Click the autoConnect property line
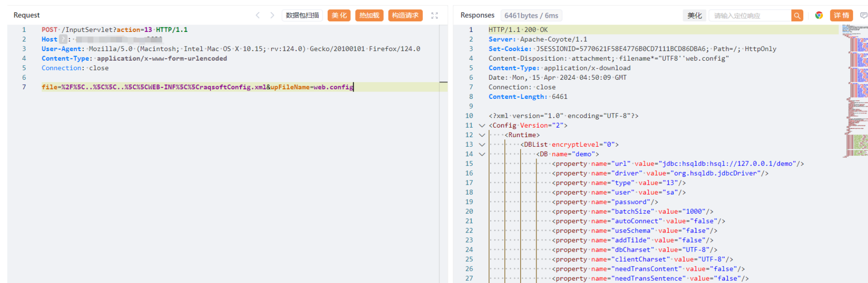The height and width of the screenshot is (283, 868). [638, 221]
